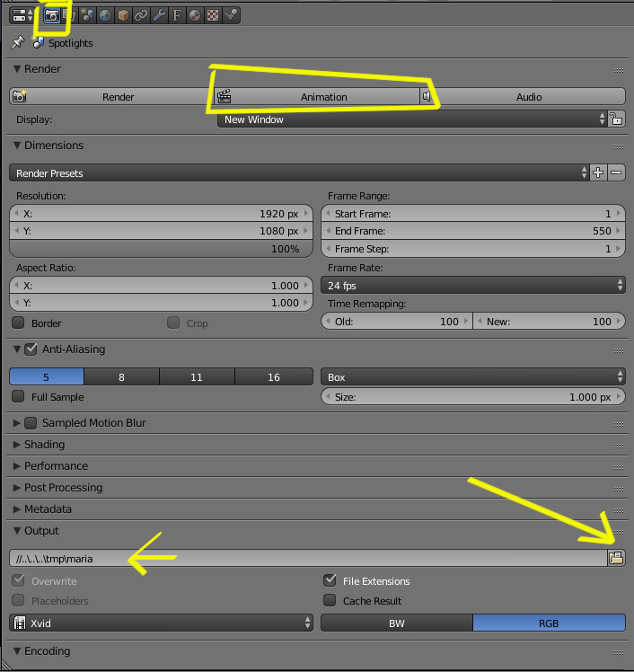This screenshot has width=634, height=672.
Task: Click the lock interface icon next to Display
Action: point(616,119)
